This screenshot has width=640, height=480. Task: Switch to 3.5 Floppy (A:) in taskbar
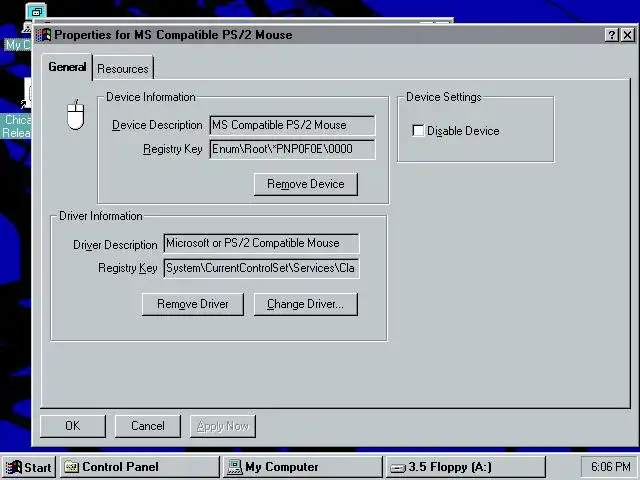click(466, 467)
